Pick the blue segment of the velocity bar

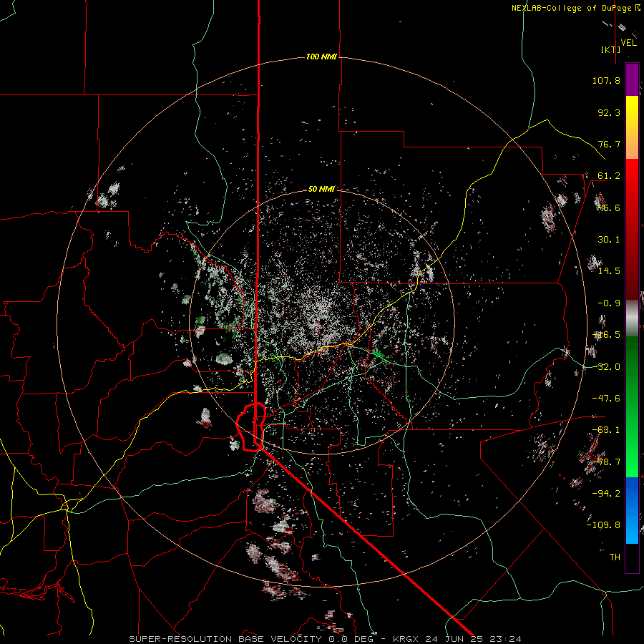click(x=632, y=510)
